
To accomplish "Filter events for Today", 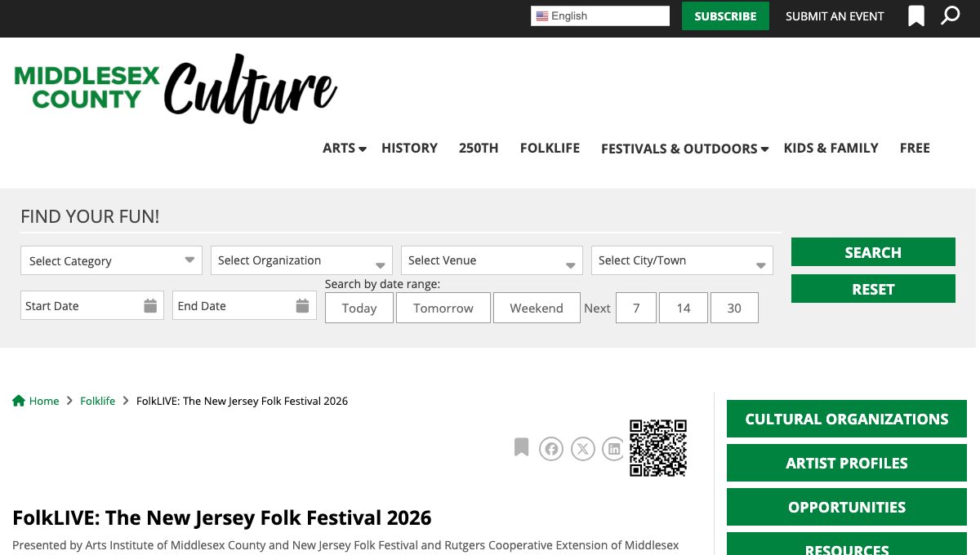I will tap(359, 308).
